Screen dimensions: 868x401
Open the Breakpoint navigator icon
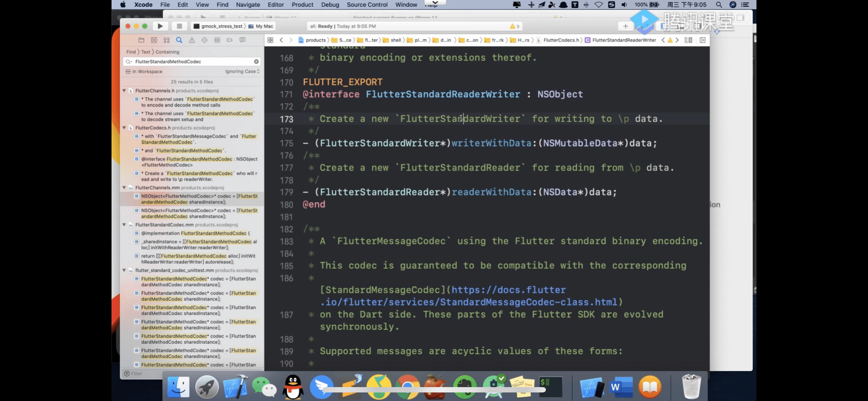pos(230,40)
